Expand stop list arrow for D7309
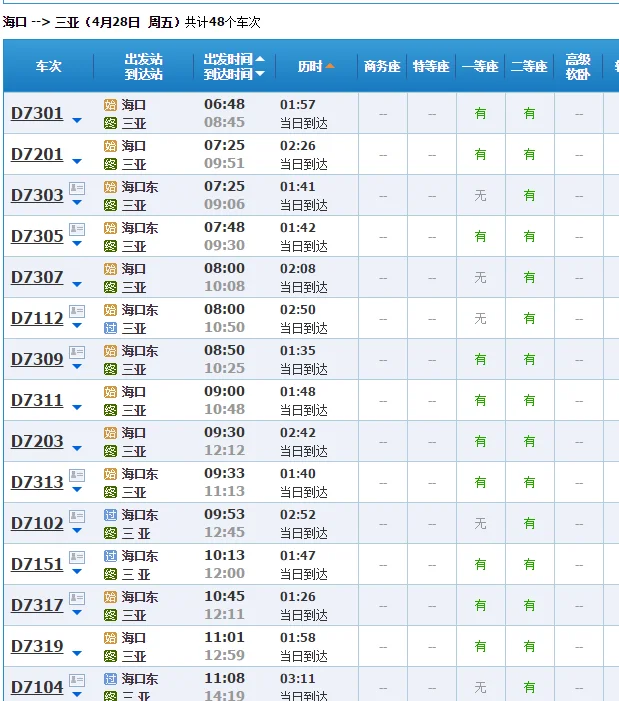The width and height of the screenshot is (619, 701). pos(77,367)
